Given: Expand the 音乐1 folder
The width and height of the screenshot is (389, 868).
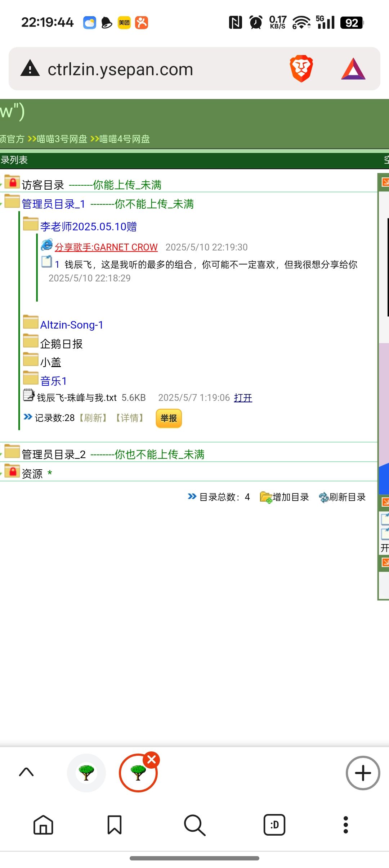Looking at the screenshot, I should click(x=53, y=381).
